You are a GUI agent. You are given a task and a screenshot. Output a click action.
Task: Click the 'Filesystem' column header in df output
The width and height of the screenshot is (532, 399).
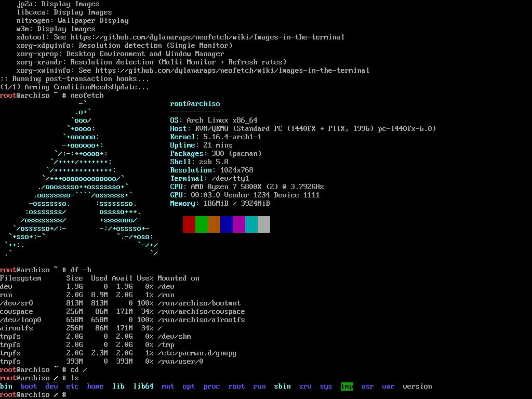point(21,278)
